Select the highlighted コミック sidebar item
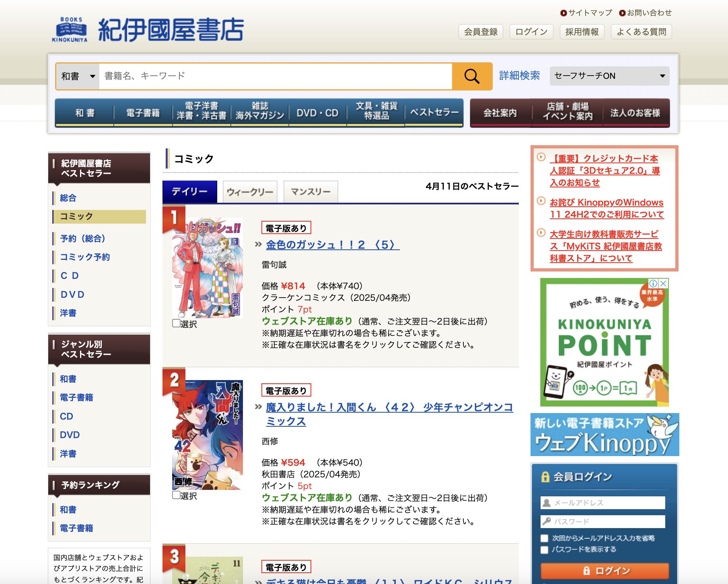The image size is (728, 584). click(99, 216)
